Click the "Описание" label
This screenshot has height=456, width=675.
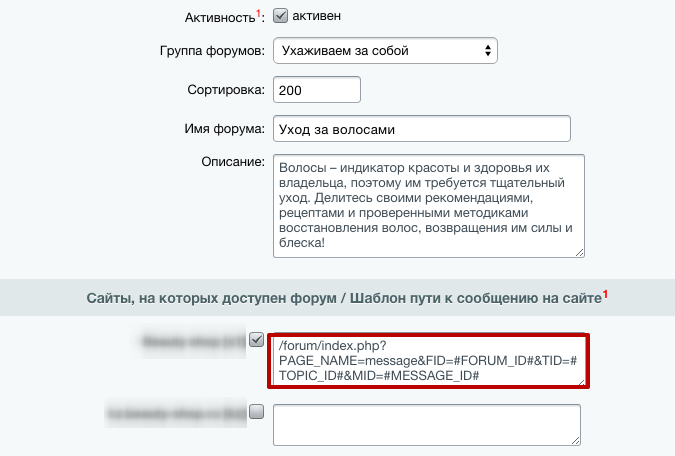pyautogui.click(x=231, y=162)
